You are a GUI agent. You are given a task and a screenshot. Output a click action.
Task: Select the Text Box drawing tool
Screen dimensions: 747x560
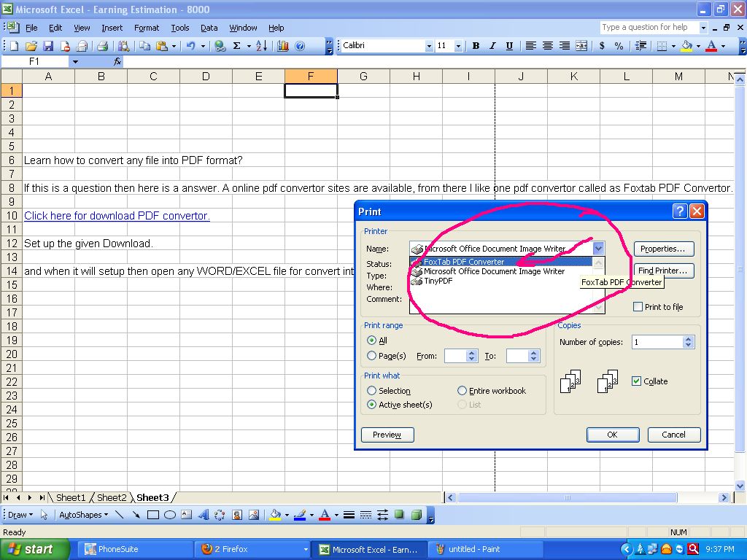point(186,515)
